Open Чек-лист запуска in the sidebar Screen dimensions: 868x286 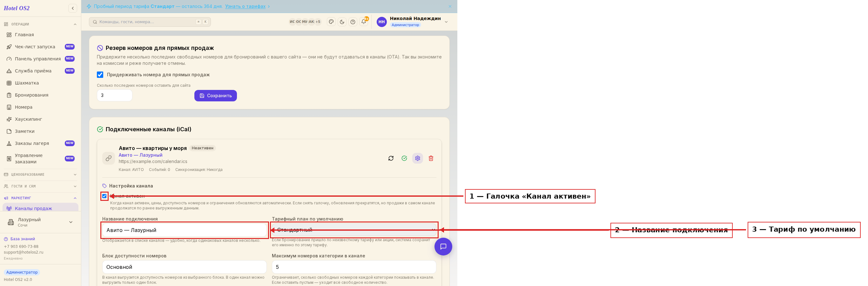click(x=40, y=46)
